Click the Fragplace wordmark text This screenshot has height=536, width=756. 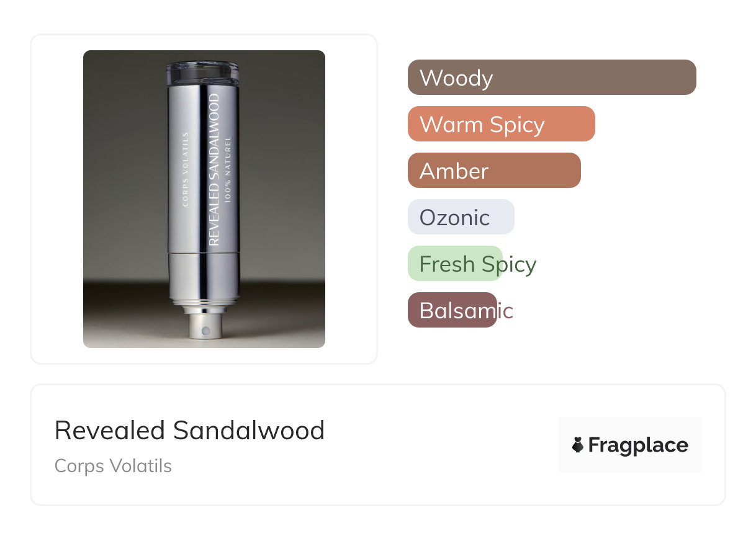pos(637,445)
